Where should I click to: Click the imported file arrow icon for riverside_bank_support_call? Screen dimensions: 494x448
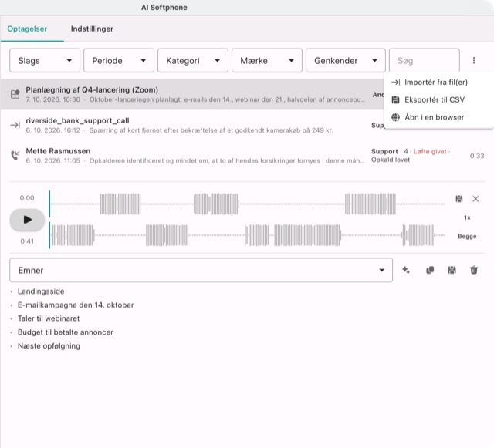(x=15, y=125)
